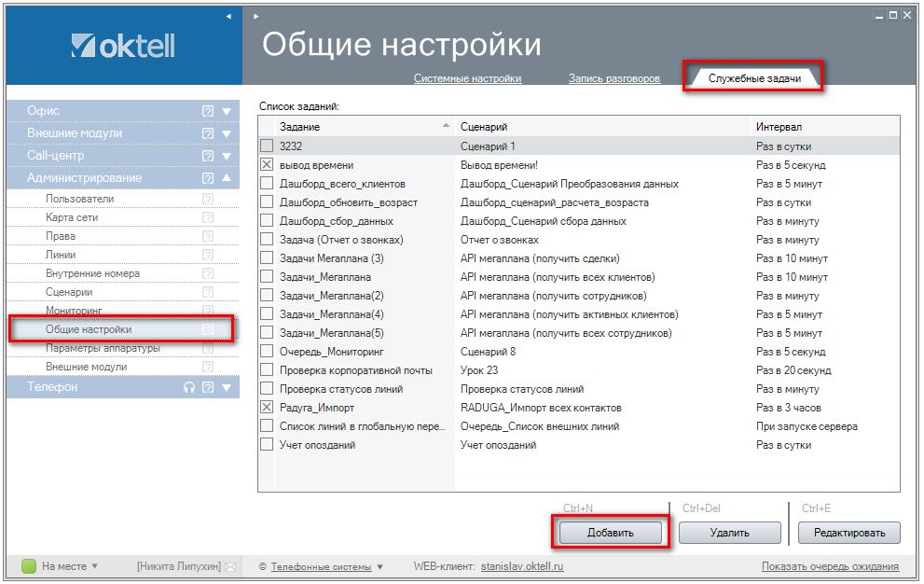Click the headset icon in Телефон section
The height and width of the screenshot is (584, 924).
tap(189, 387)
